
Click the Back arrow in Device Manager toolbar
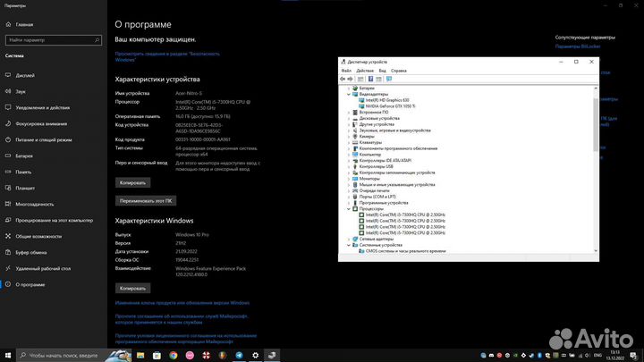pos(343,79)
